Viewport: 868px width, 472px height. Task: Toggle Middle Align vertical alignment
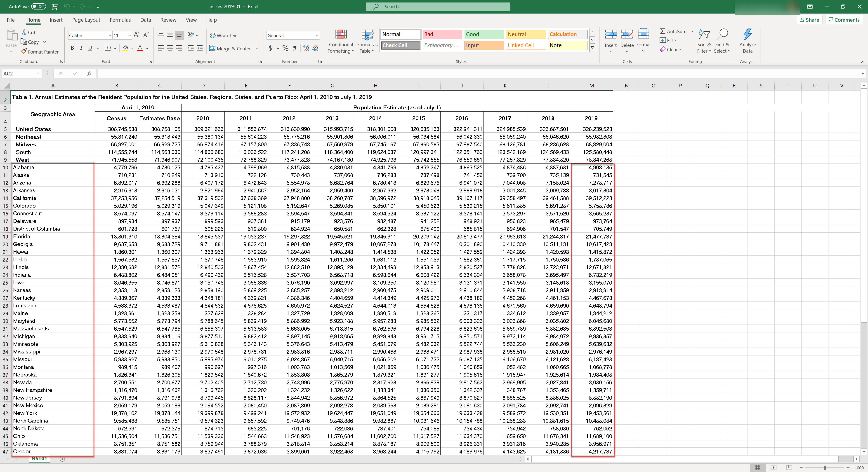click(x=170, y=35)
